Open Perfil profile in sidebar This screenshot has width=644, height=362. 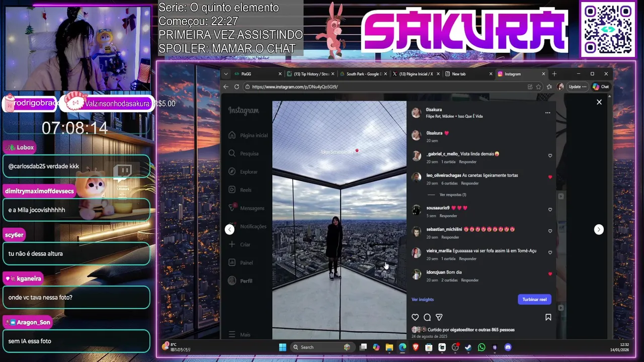click(240, 281)
